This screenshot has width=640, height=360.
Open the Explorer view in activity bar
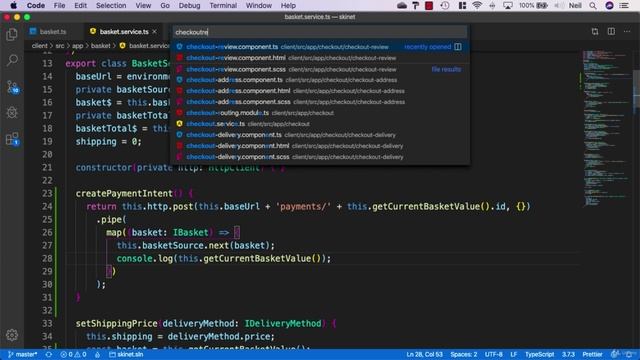point(12,35)
